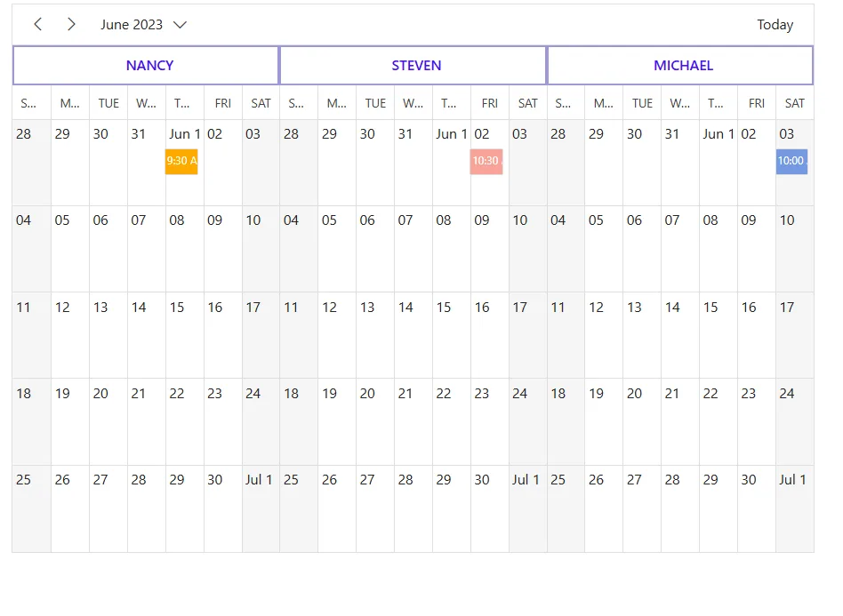843x616 pixels.
Task: Click SAT column header under Michael
Action: (x=795, y=103)
